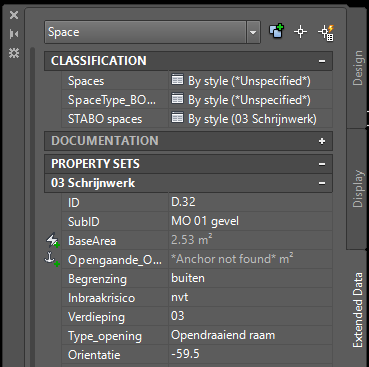The image size is (369, 367).
Task: Close the Properties palette
Action: tap(14, 15)
